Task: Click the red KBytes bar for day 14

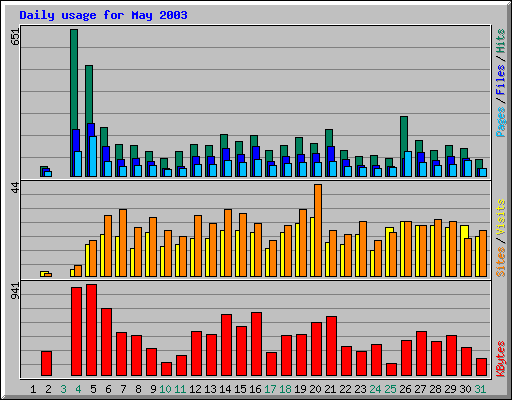Action: click(x=226, y=345)
